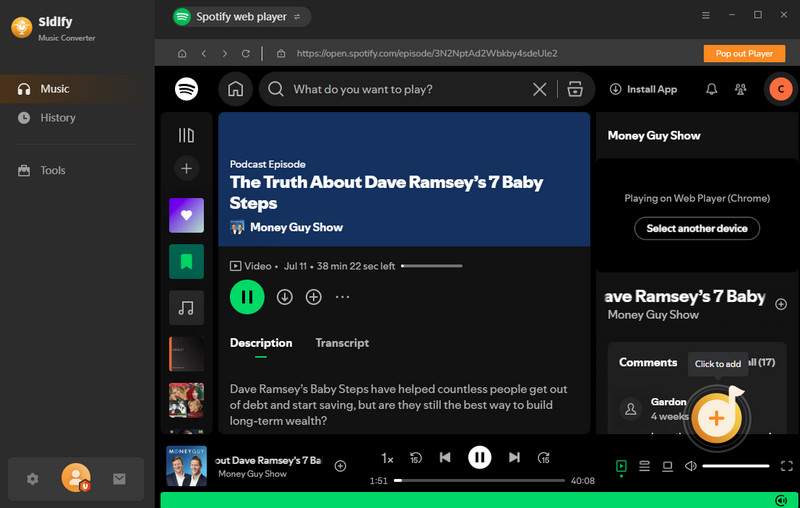Reload the web player page

[245, 54]
